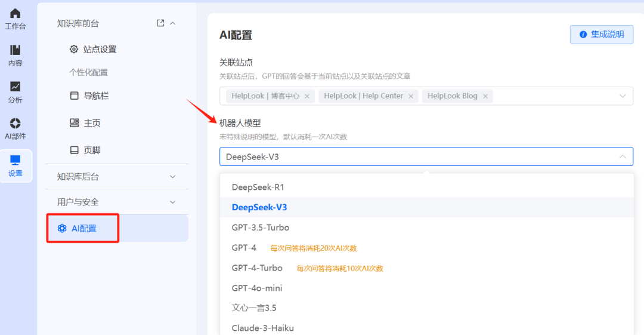Screen dimensions: 644x335
Task: Click the 用户与安全 heading
Action: pos(78,202)
